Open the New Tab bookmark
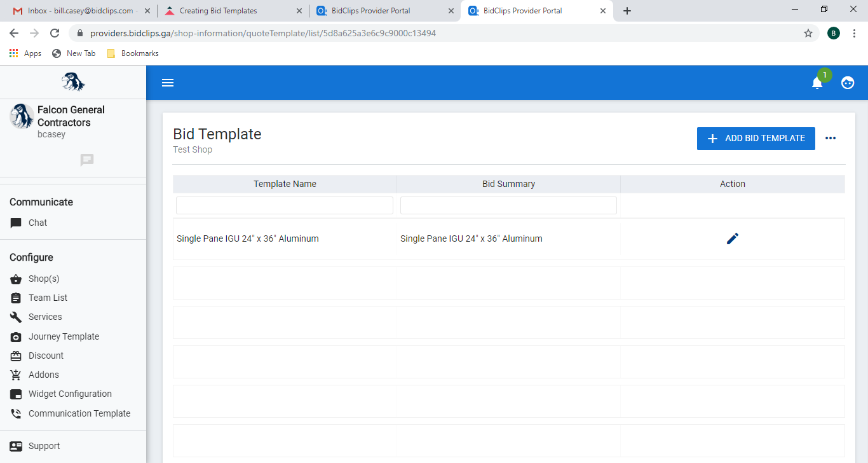Screen dimensions: 868x463 click(74, 53)
